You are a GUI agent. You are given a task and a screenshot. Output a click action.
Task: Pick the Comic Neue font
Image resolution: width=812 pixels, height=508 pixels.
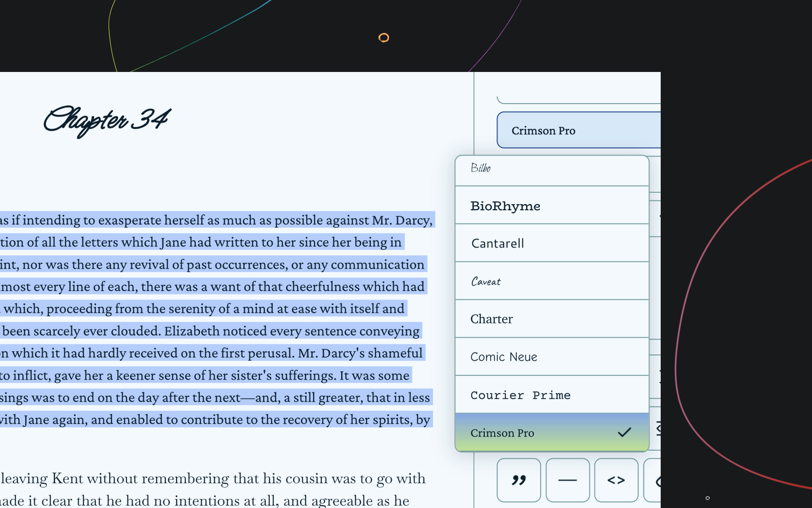(551, 356)
